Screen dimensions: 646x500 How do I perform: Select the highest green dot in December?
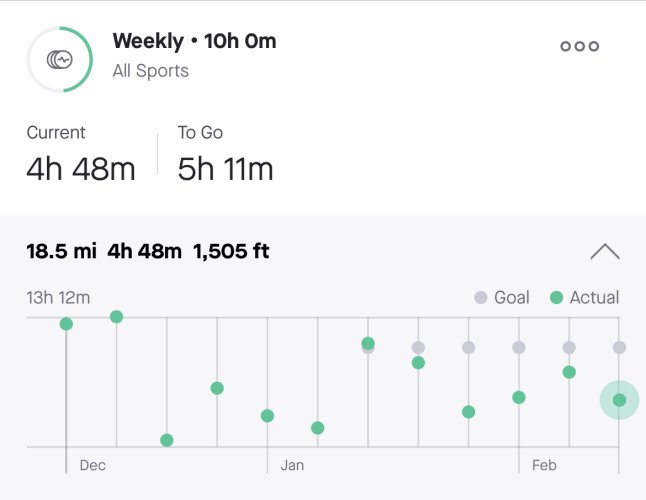click(117, 317)
